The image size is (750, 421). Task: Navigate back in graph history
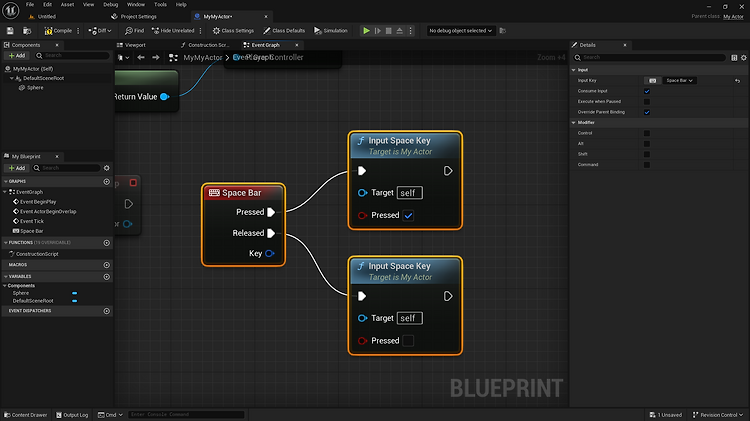pos(141,57)
